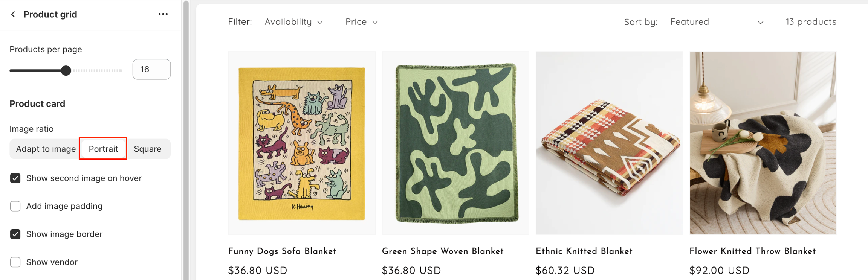Switch image ratio to Square
Viewport: 868px width, 280px height.
(x=148, y=149)
